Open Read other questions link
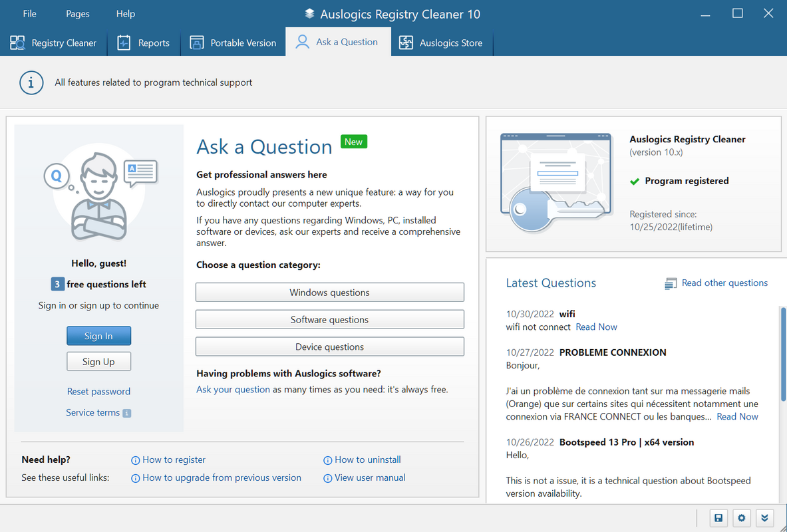The width and height of the screenshot is (787, 532). (724, 283)
